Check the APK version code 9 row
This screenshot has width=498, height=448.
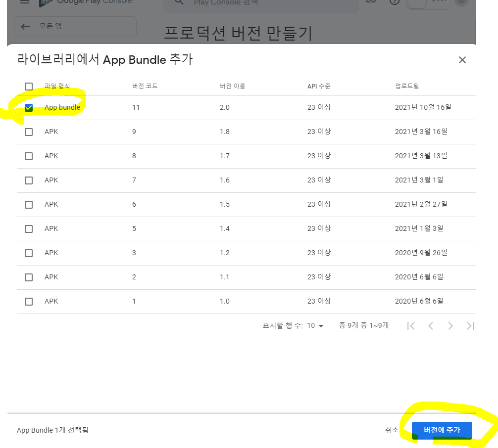tap(29, 132)
